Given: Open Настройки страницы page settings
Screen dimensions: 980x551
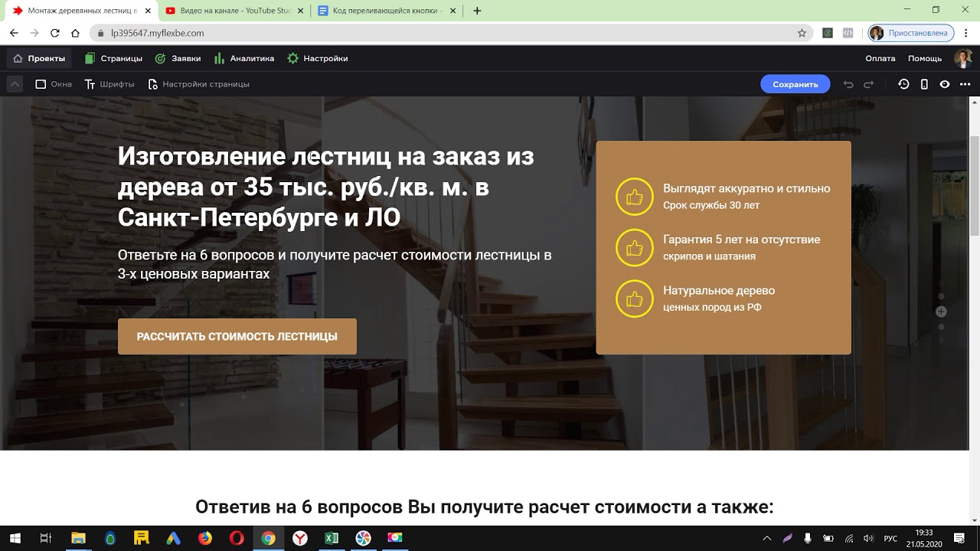Looking at the screenshot, I should click(x=198, y=84).
